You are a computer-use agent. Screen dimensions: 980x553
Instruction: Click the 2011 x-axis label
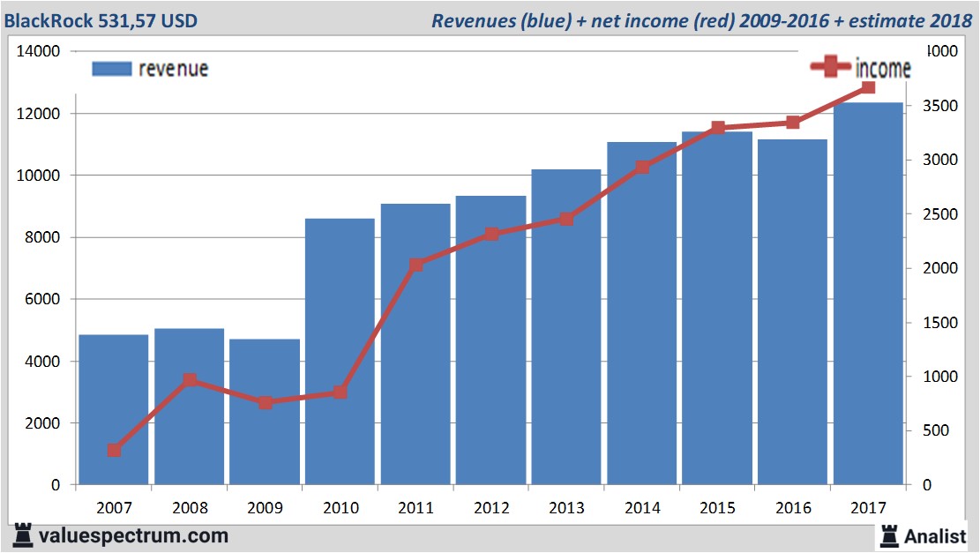[x=415, y=508]
